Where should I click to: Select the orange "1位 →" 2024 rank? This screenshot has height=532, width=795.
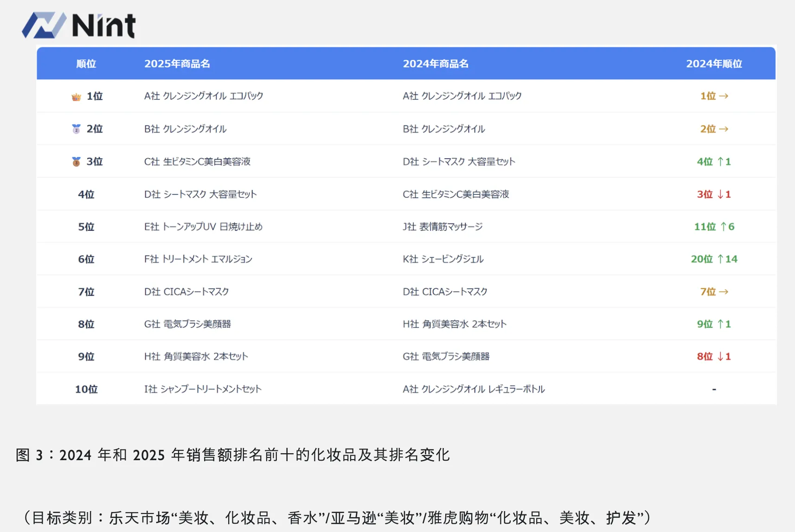pos(714,96)
